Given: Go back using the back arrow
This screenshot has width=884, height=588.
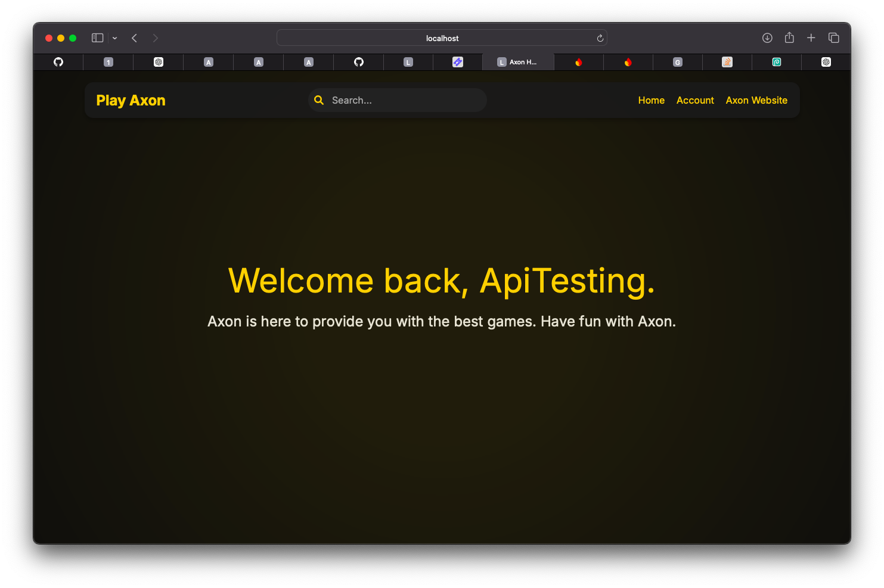Looking at the screenshot, I should [135, 38].
